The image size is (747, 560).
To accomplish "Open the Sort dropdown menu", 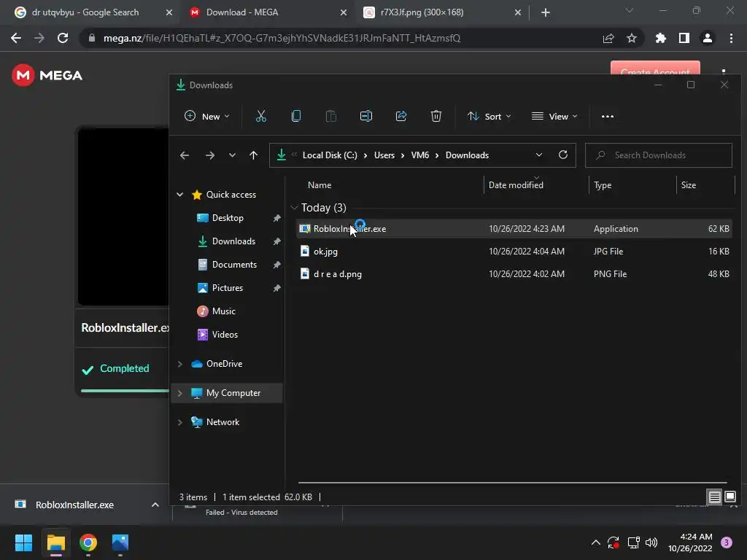I will (489, 116).
